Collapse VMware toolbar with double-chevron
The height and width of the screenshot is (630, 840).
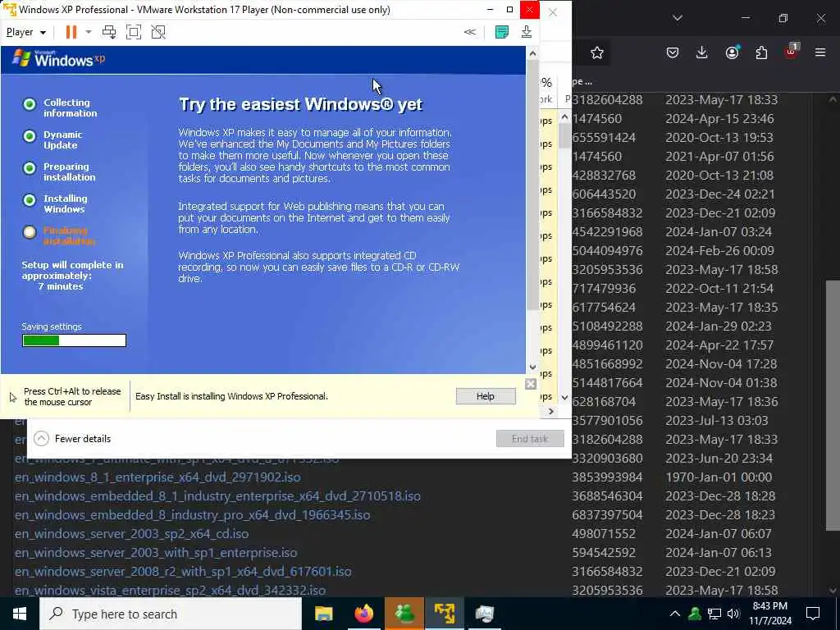pyautogui.click(x=470, y=32)
